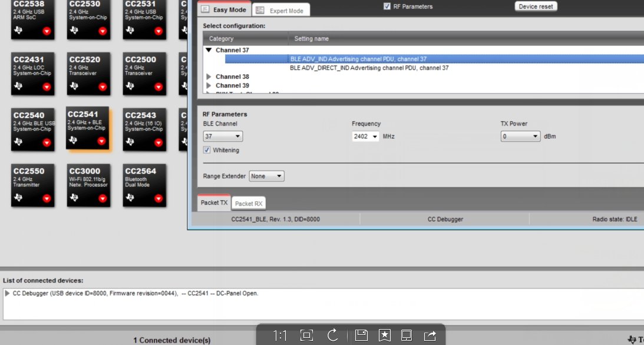
Task: Switch to the Expert Mode tab
Action: (281, 11)
